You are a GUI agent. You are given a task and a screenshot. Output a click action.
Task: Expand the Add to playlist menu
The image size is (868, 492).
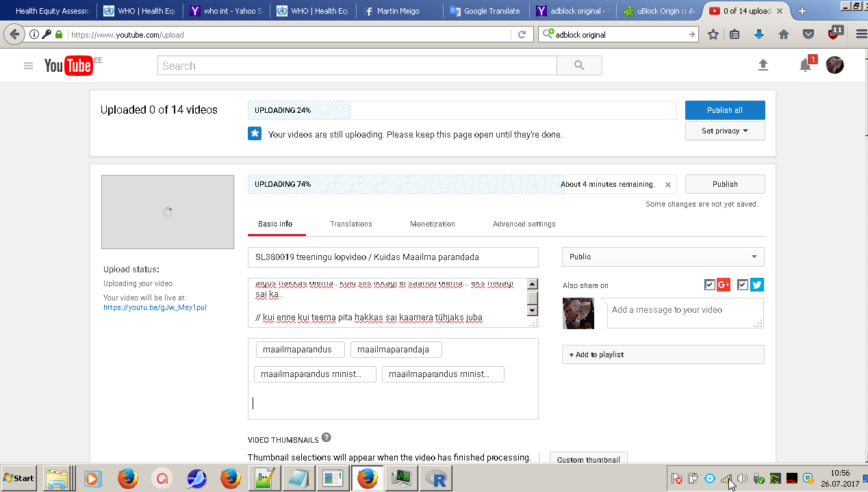click(x=663, y=354)
